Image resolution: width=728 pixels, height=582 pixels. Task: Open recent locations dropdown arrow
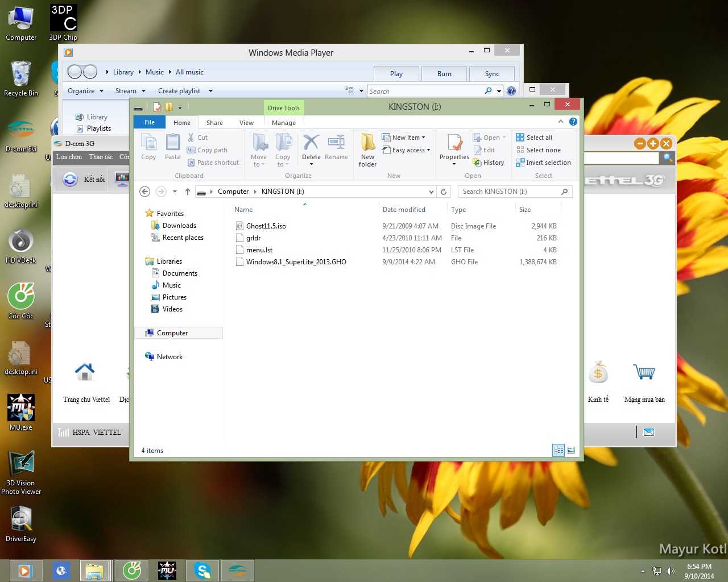(x=175, y=192)
